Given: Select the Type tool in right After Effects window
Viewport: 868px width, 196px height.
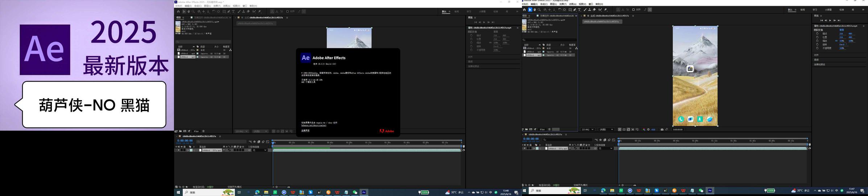Looking at the screenshot, I should (x=579, y=10).
